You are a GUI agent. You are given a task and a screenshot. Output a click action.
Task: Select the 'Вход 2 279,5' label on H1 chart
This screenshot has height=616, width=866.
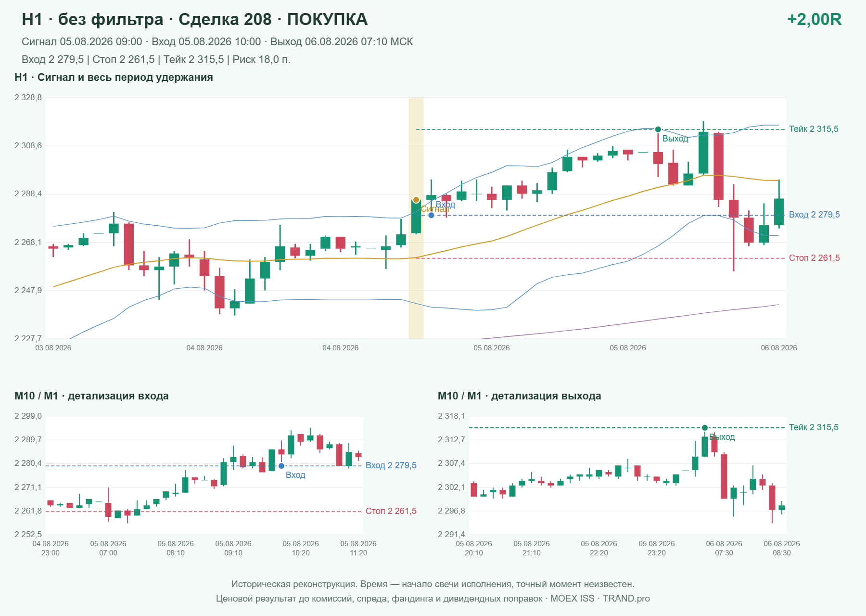tap(814, 215)
